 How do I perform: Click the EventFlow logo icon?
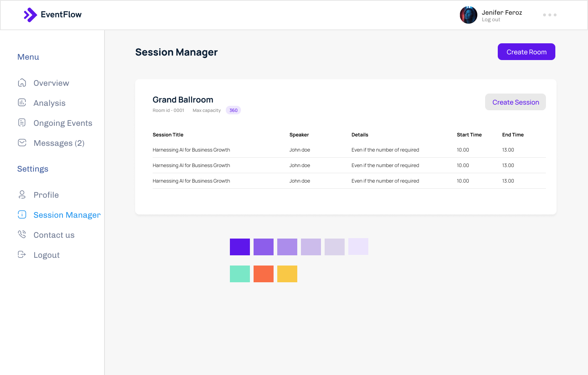point(30,15)
